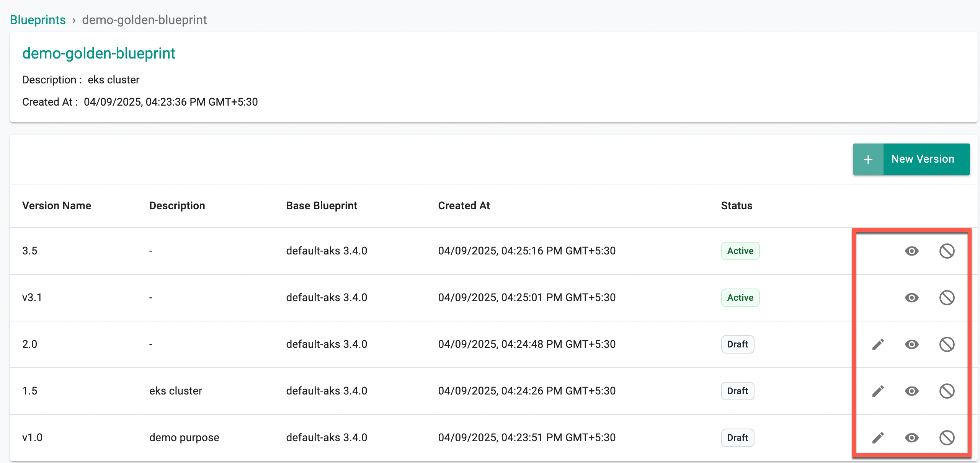View version v3.1 via eye icon

[912, 298]
